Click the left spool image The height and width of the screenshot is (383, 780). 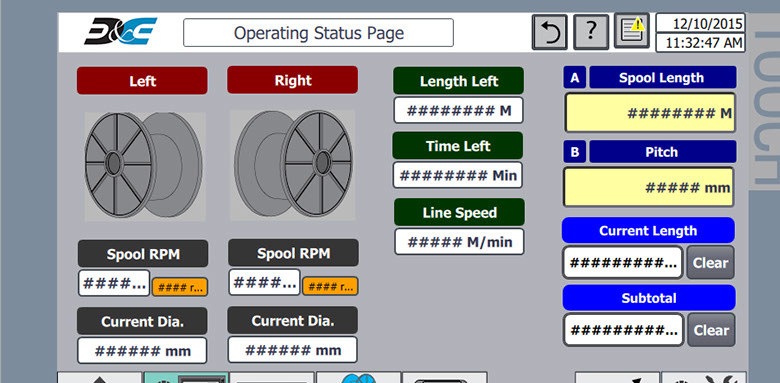click(x=145, y=166)
